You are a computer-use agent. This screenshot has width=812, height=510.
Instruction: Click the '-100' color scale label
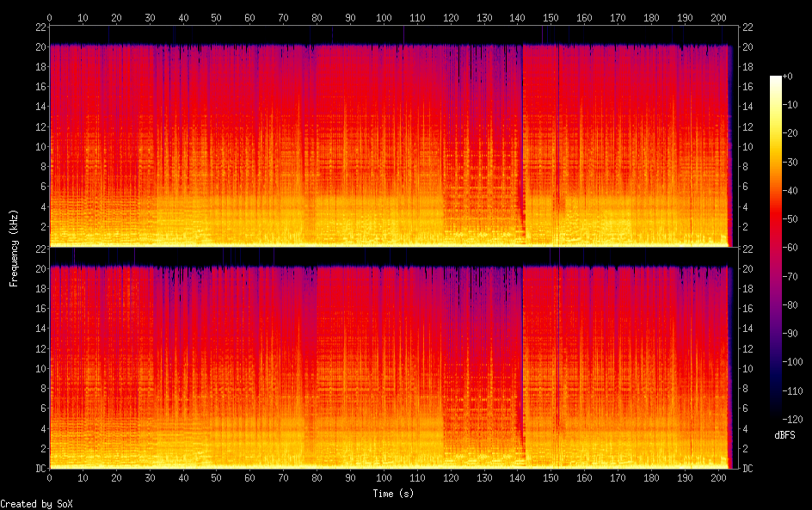coord(792,362)
